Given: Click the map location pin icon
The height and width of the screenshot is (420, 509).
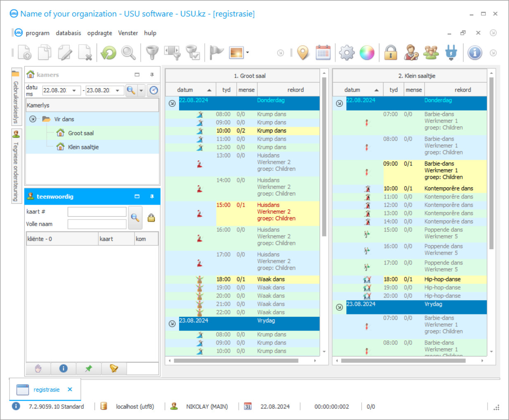Looking at the screenshot, I should pyautogui.click(x=303, y=53).
